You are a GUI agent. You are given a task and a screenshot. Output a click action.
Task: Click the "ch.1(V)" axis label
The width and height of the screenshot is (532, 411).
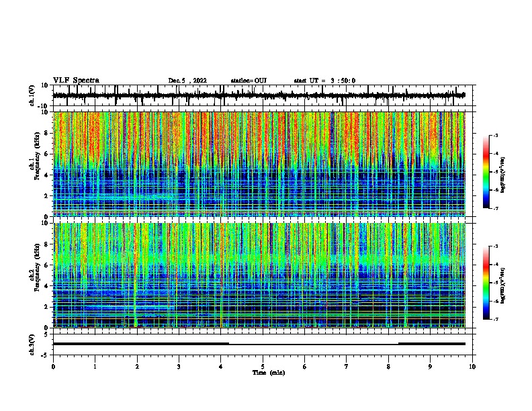(32, 95)
